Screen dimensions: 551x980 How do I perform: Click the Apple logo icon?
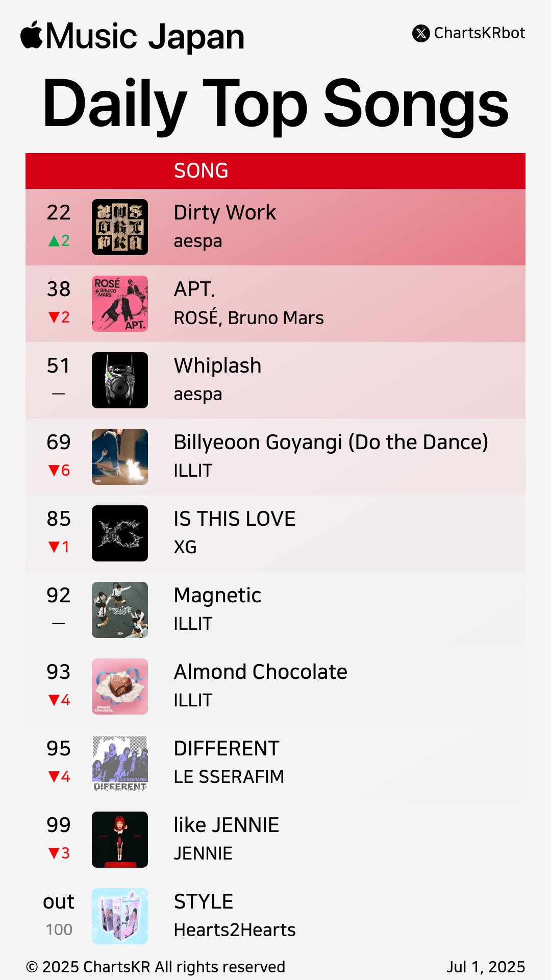pos(32,35)
